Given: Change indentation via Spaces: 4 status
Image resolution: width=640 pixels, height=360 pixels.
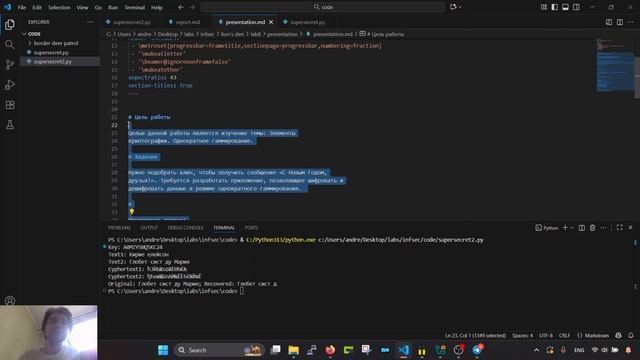Looking at the screenshot, I should (522, 336).
